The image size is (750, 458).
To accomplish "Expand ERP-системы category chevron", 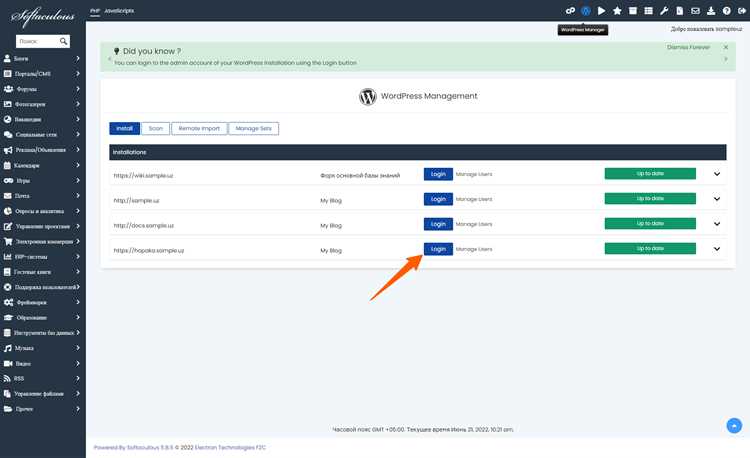I will 77,257.
